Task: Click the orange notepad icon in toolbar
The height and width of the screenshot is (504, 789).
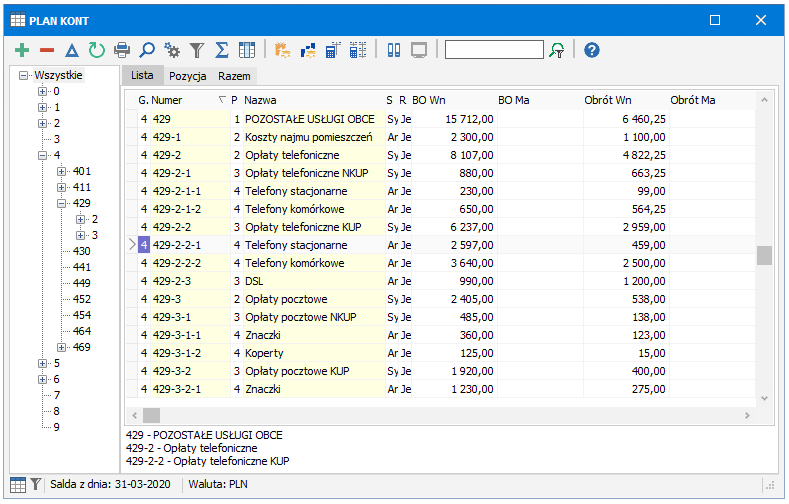Action: click(282, 50)
